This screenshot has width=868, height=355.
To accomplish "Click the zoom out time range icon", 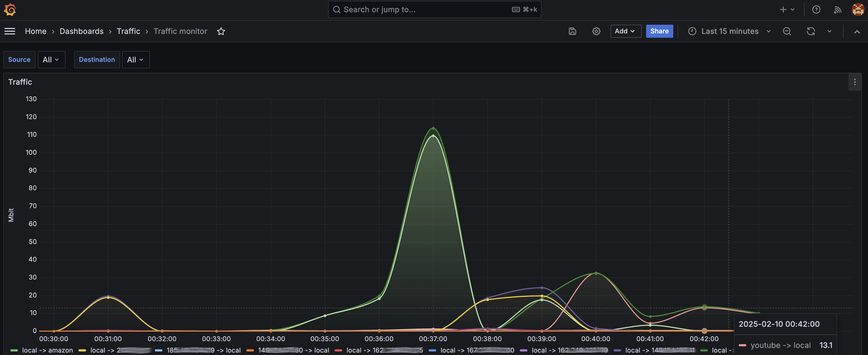I will [x=787, y=31].
